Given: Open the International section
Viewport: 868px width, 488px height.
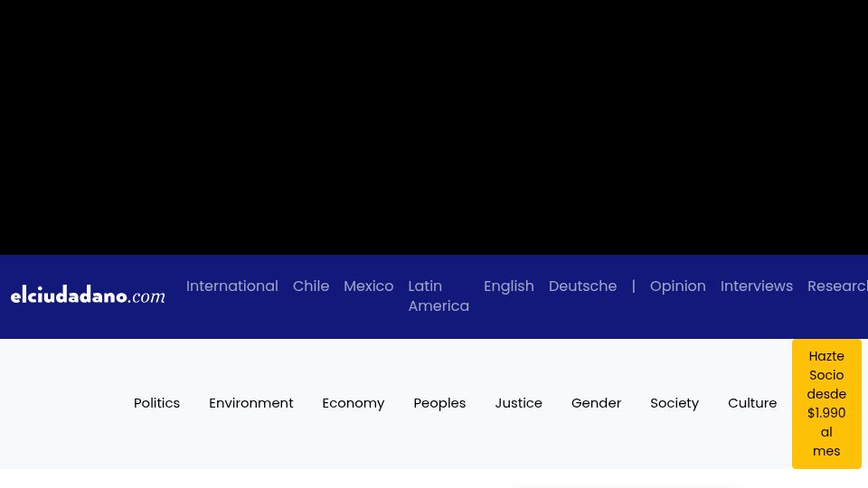Looking at the screenshot, I should pos(232,286).
